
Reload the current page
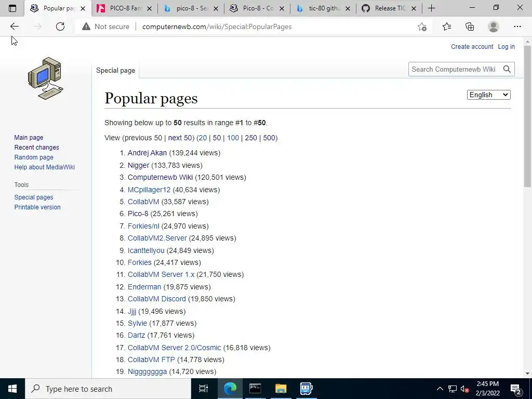[60, 26]
